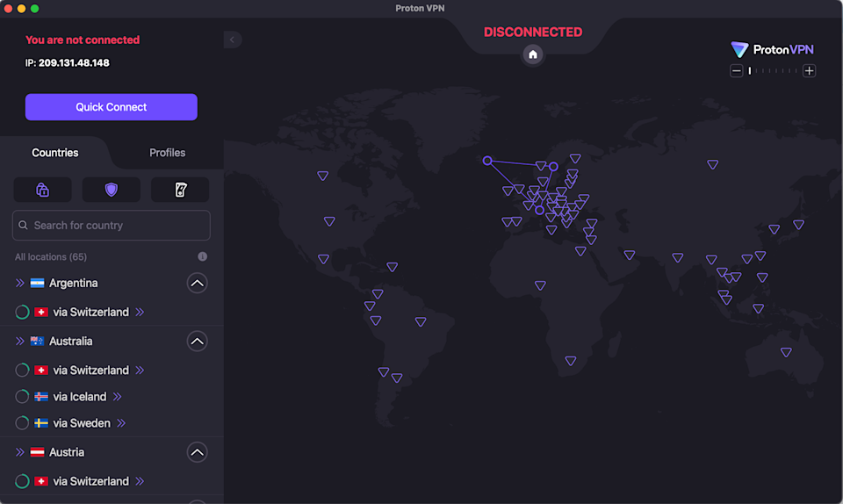Collapse the Argentina server list

click(x=198, y=283)
